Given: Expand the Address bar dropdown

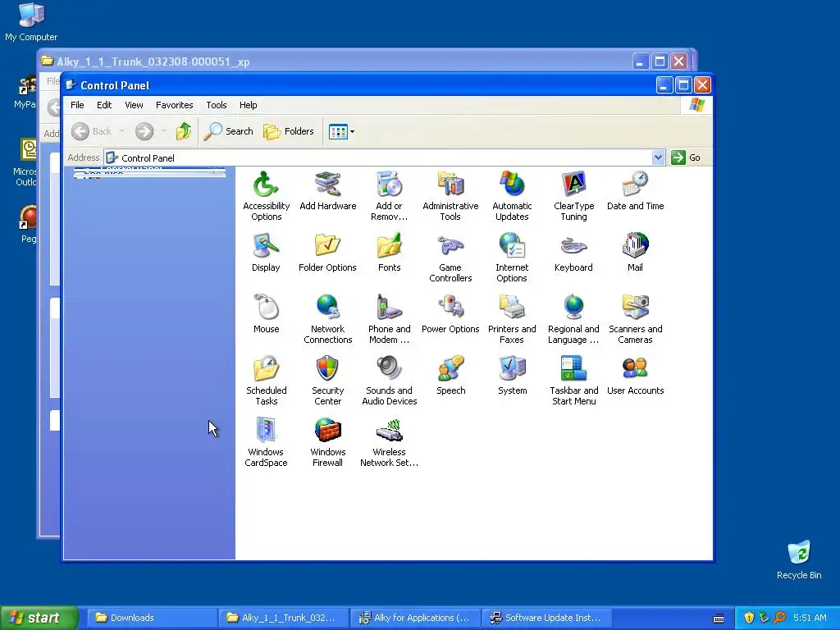Looking at the screenshot, I should coord(658,157).
